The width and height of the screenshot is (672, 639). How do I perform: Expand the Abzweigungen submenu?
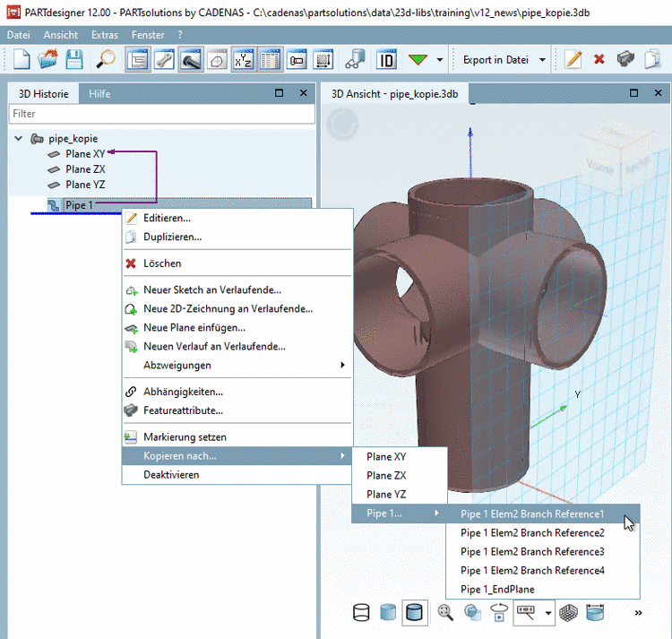click(237, 366)
